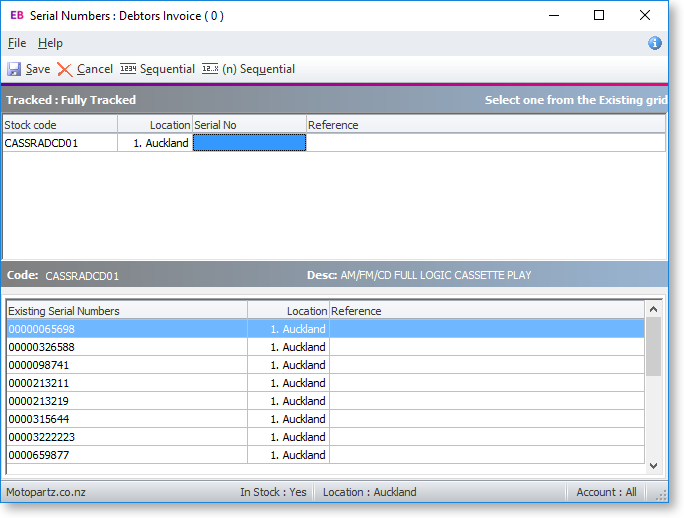Click the Save disk icon

[14, 69]
